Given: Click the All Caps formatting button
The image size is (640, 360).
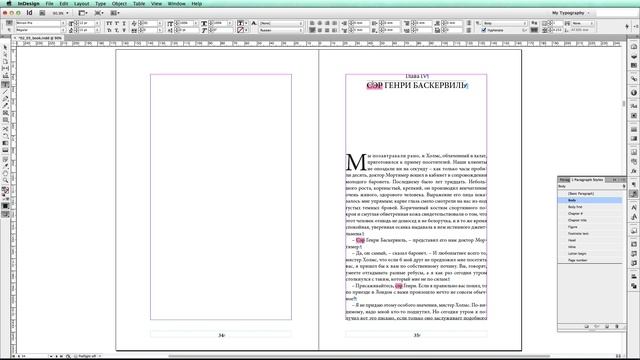Looking at the screenshot, I should click(x=109, y=24).
